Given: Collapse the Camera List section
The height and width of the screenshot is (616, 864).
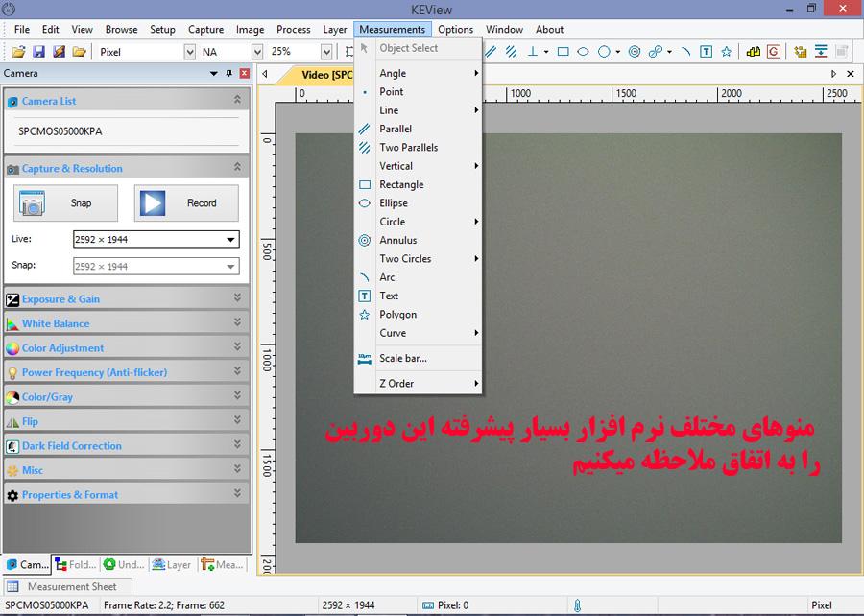Looking at the screenshot, I should pos(237,99).
